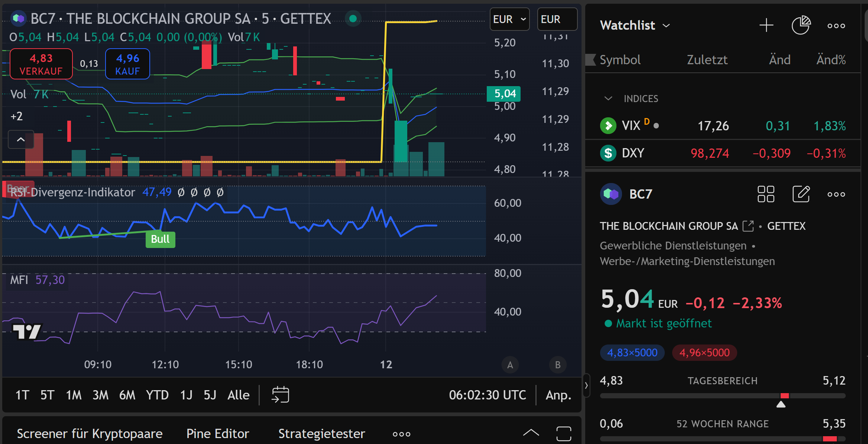Collapse the right sidebar with edge arrow

pos(586,386)
